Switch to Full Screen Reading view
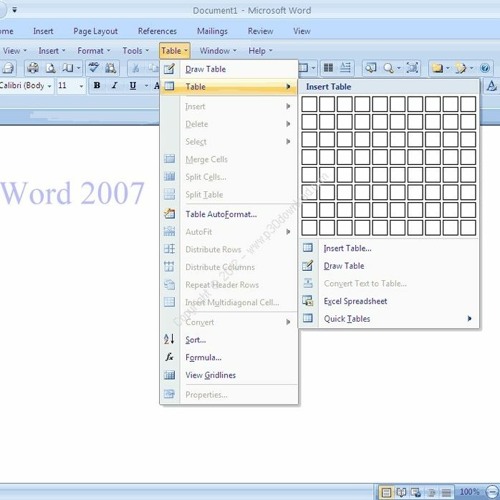 (401, 492)
